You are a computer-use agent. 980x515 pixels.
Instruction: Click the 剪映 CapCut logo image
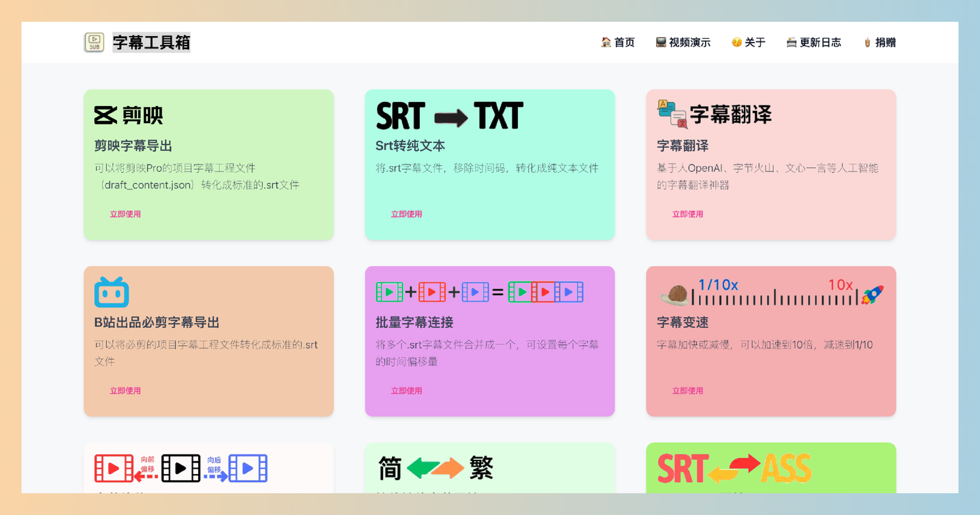[129, 116]
